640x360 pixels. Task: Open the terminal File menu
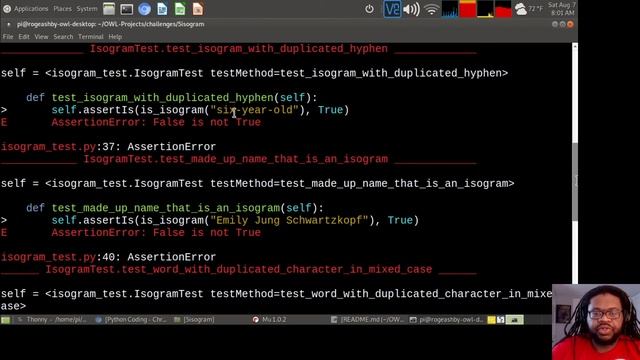8,37
